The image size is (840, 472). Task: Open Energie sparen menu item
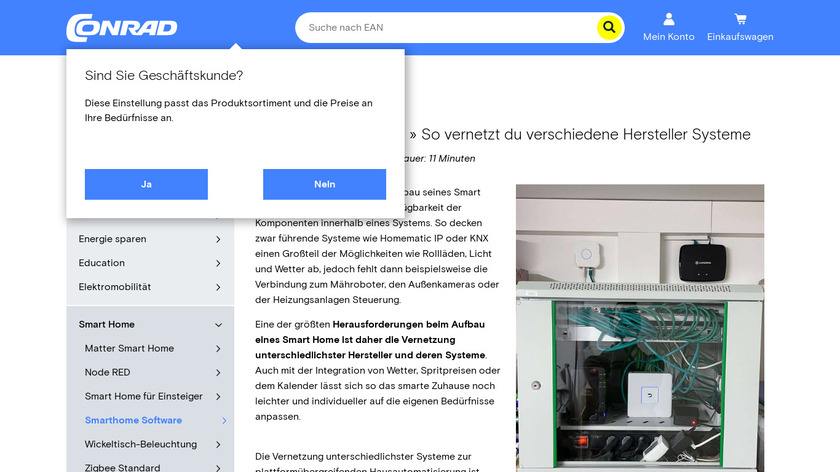112,239
